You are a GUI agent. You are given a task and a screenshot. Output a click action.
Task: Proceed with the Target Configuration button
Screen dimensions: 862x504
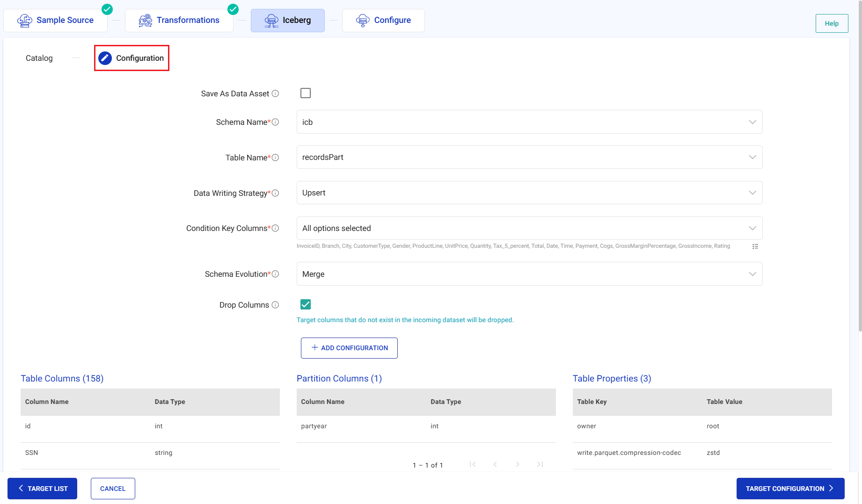[x=790, y=489]
